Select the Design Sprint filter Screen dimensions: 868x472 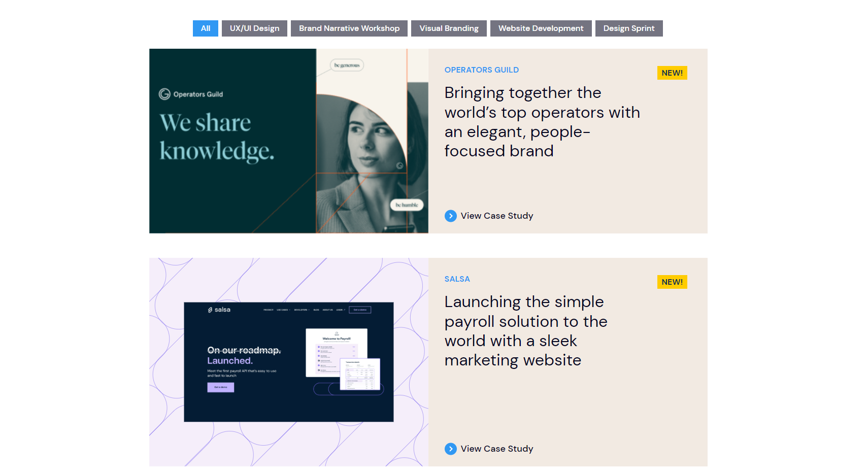[x=629, y=28]
